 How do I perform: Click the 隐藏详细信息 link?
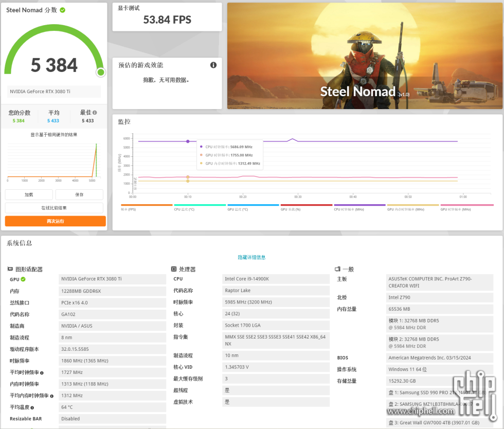tap(251, 257)
